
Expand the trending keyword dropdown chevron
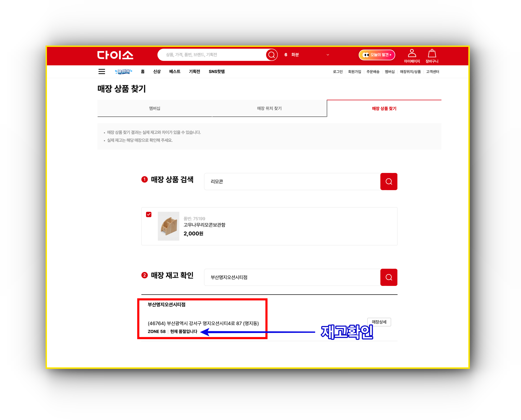coord(328,55)
